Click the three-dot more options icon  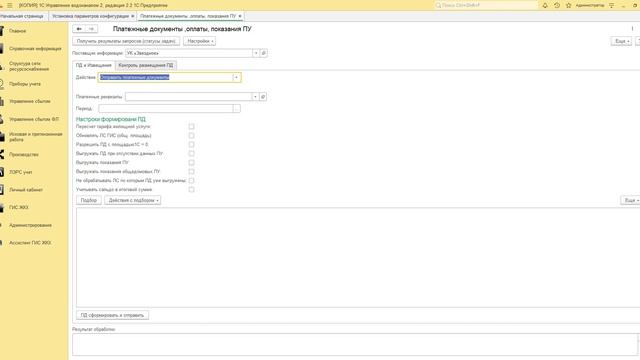click(x=632, y=29)
